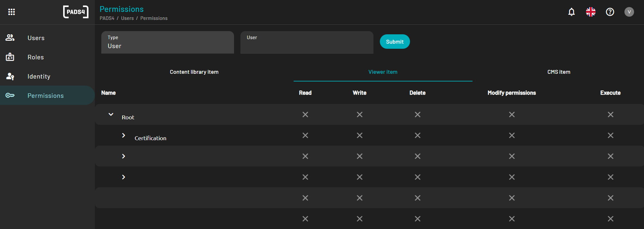Image resolution: width=644 pixels, height=229 pixels.
Task: Toggle Delete permission for Certification
Action: tap(417, 135)
